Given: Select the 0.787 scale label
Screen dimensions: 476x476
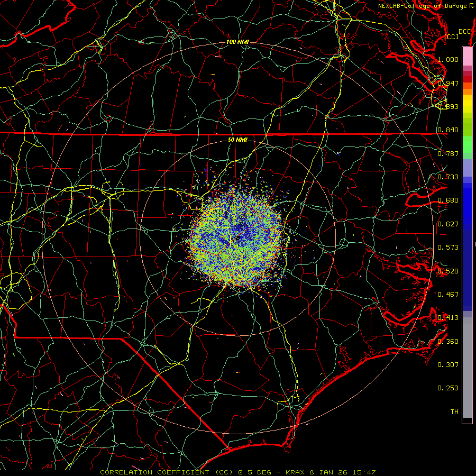Looking at the screenshot, I should pos(448,153).
